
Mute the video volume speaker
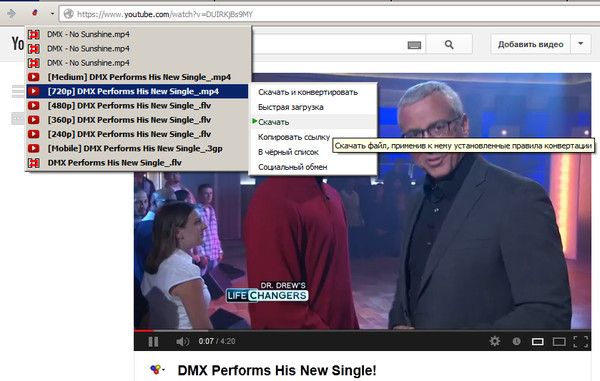pyautogui.click(x=182, y=341)
